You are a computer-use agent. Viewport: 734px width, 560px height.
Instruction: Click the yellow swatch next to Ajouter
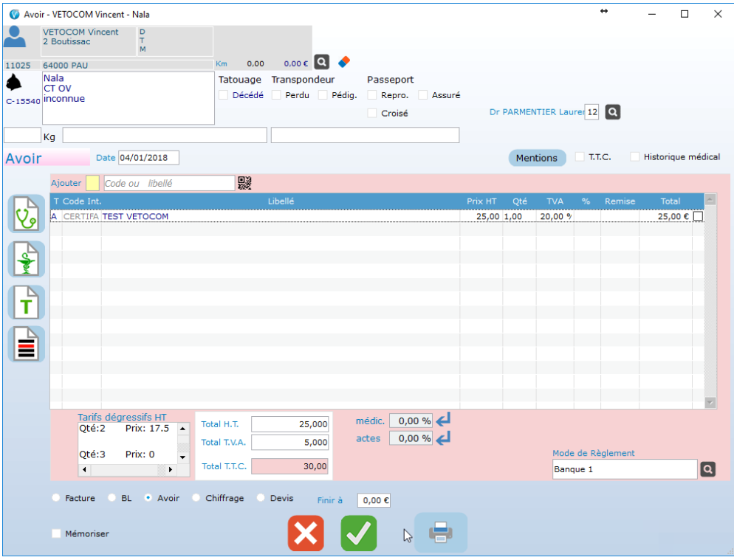click(93, 183)
